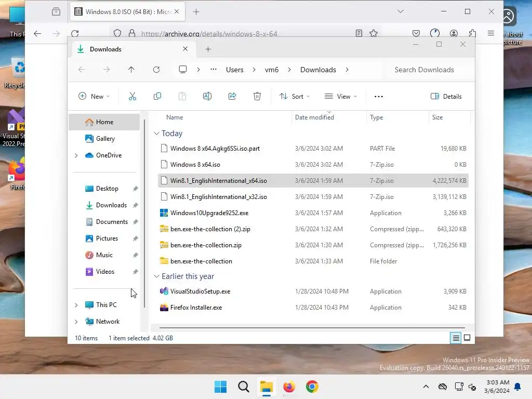Select VisualStudioSetup.exe file
532x399 pixels.
click(200, 291)
